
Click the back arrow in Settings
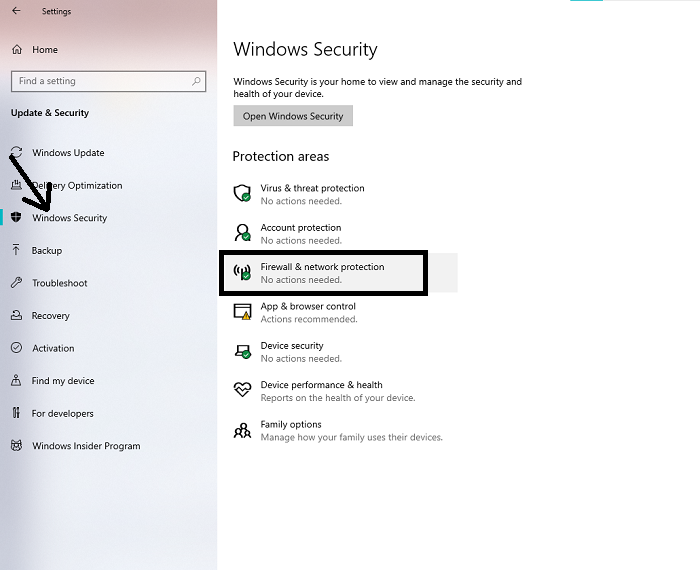coord(17,11)
